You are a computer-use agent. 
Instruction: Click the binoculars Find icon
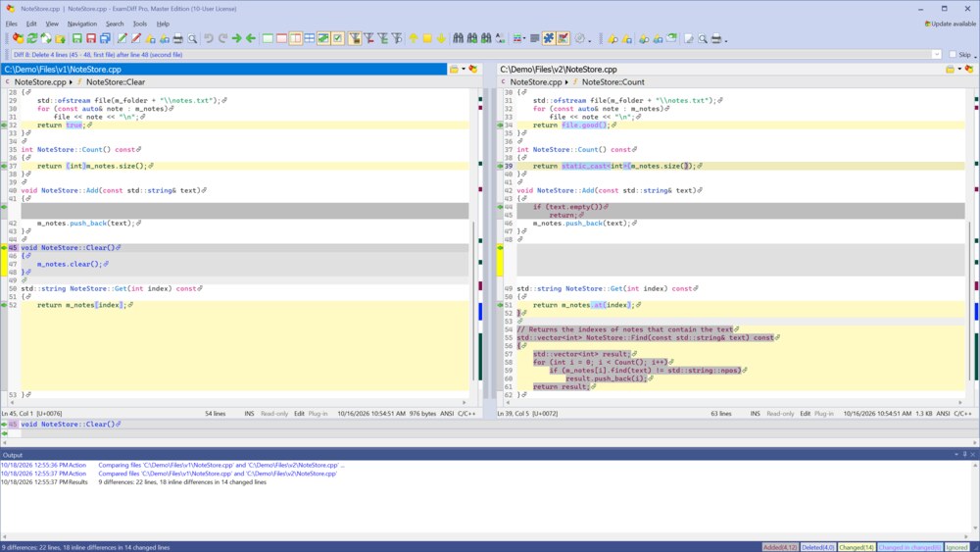tap(458, 39)
